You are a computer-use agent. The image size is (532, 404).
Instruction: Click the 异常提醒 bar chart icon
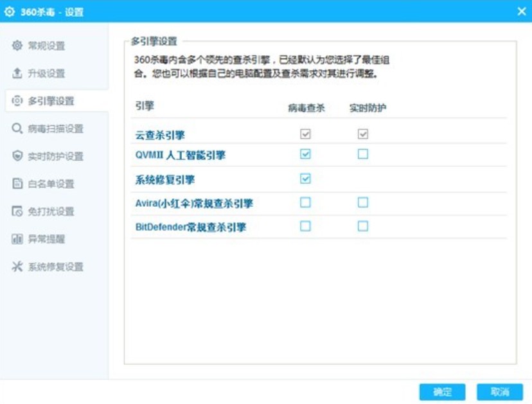pyautogui.click(x=17, y=239)
